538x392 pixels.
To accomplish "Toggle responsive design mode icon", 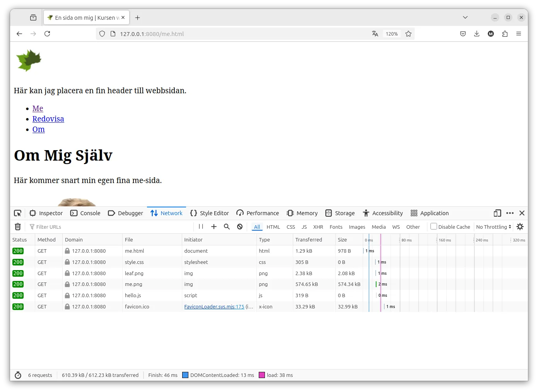I will (497, 213).
